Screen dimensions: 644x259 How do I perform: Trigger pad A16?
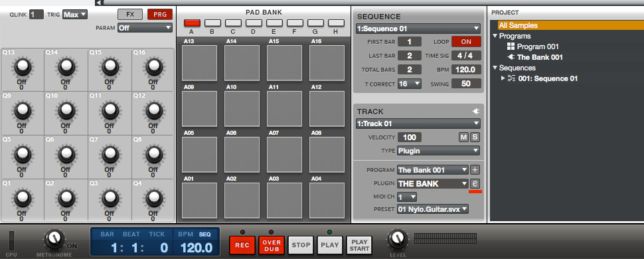327,63
